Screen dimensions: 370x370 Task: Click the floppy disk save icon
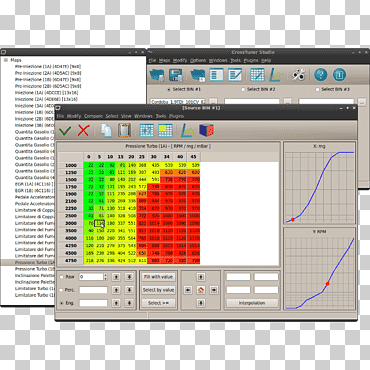[176, 75]
